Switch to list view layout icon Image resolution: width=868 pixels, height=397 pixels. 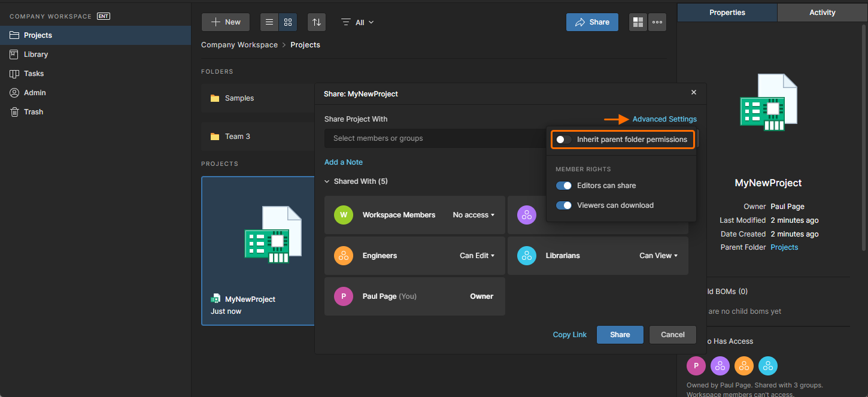(269, 22)
